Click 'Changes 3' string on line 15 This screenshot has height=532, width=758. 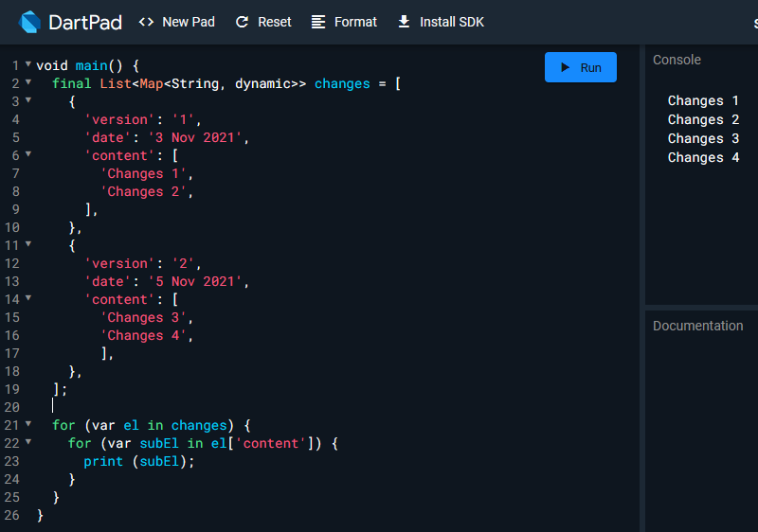tap(143, 317)
